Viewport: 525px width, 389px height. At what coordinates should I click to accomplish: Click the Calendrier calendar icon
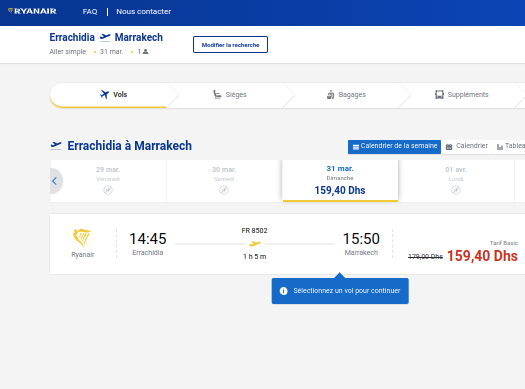(x=449, y=147)
